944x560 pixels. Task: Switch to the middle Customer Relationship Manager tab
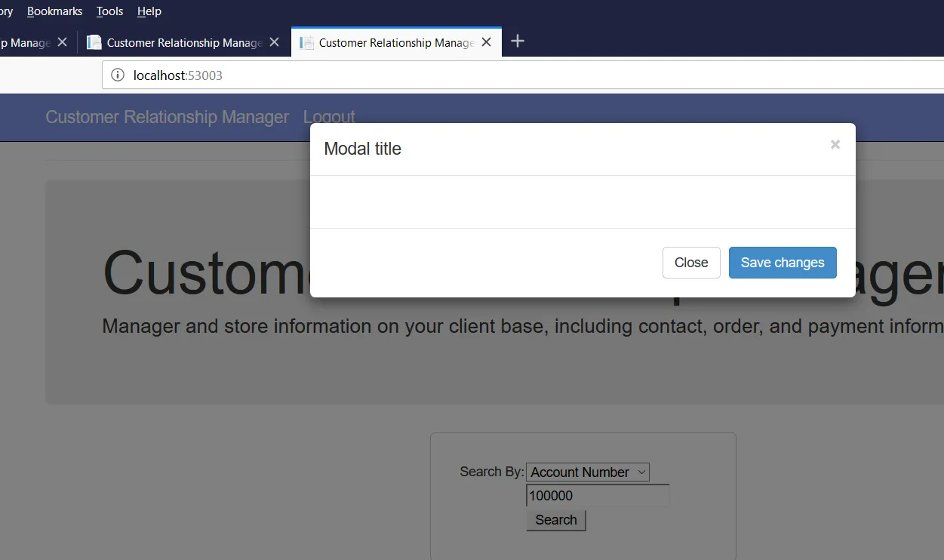184,43
